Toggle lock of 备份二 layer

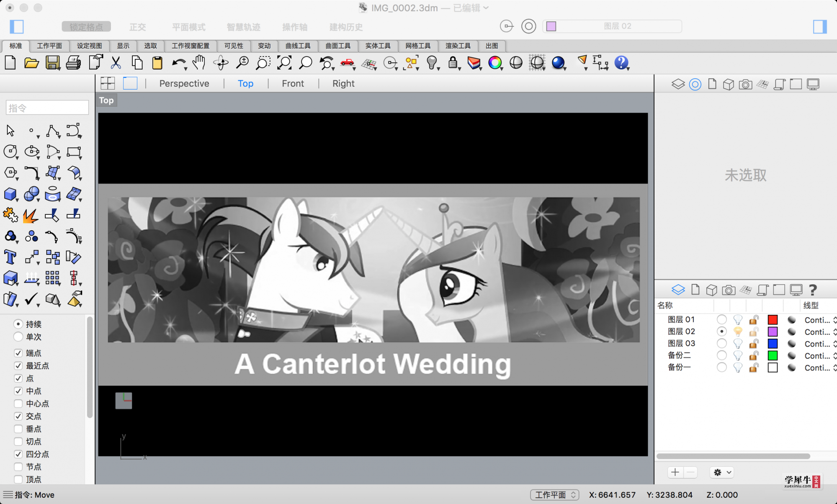754,356
